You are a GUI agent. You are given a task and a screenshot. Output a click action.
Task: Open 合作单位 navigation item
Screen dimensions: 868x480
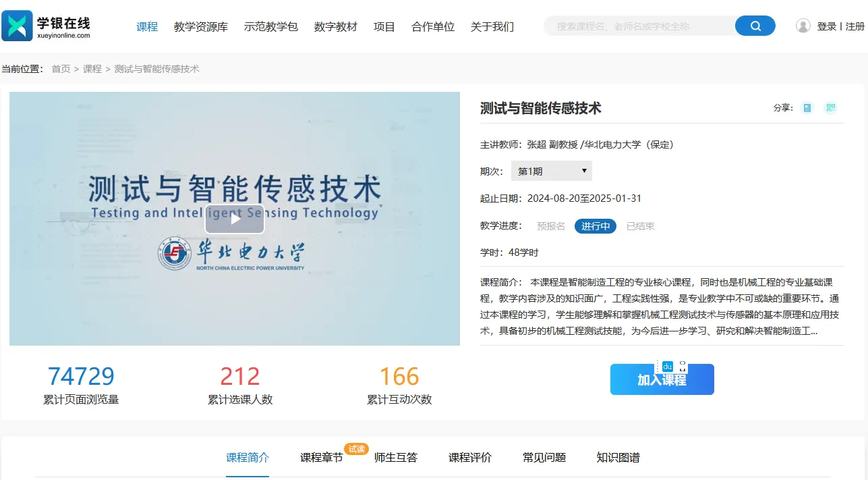[x=433, y=26]
